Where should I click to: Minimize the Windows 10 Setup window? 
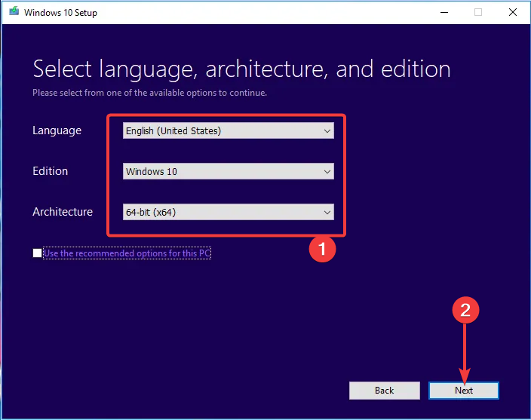click(444, 12)
